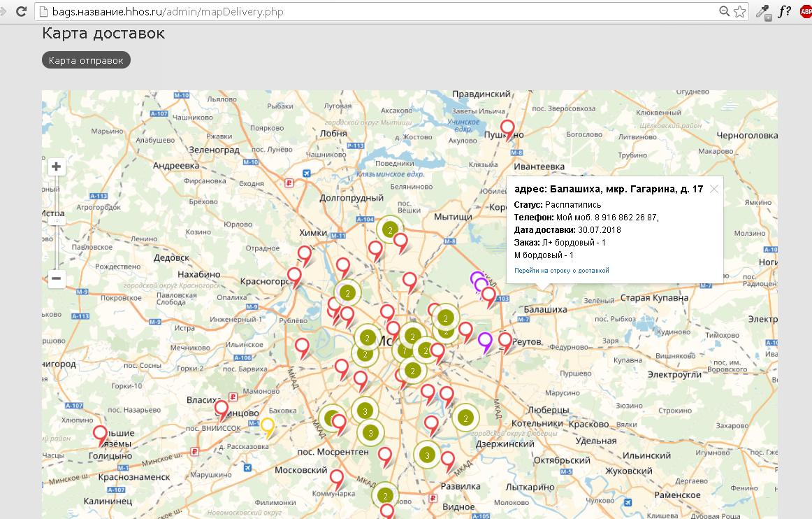Close the Балашиха address balloon
The image size is (812, 519).
coord(714,189)
